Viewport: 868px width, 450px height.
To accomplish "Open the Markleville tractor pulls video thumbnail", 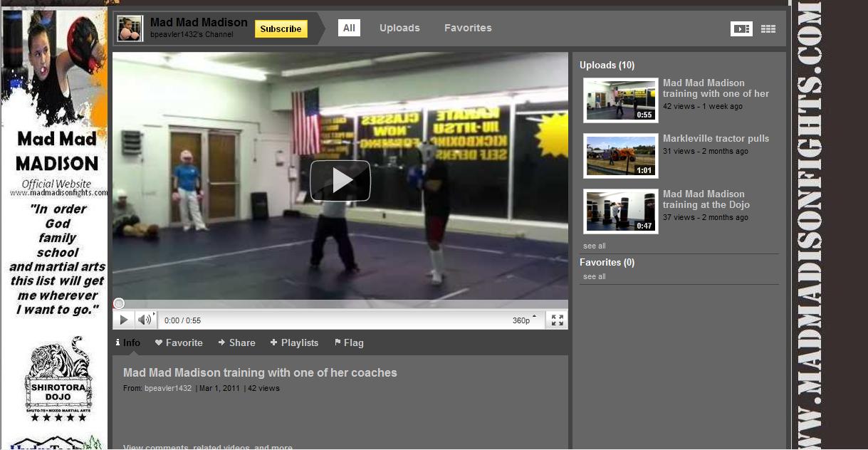I will pos(620,155).
